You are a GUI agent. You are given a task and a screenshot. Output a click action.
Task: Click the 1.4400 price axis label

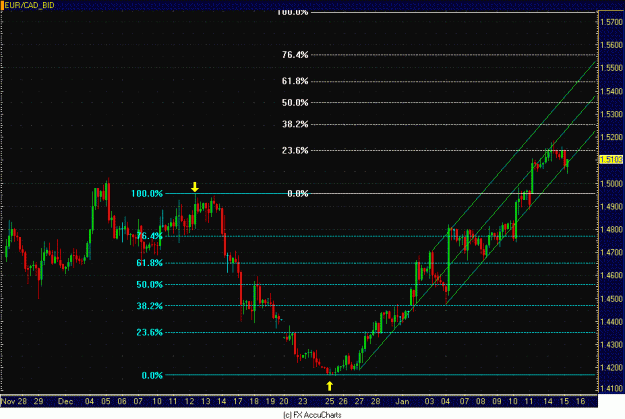(x=611, y=322)
